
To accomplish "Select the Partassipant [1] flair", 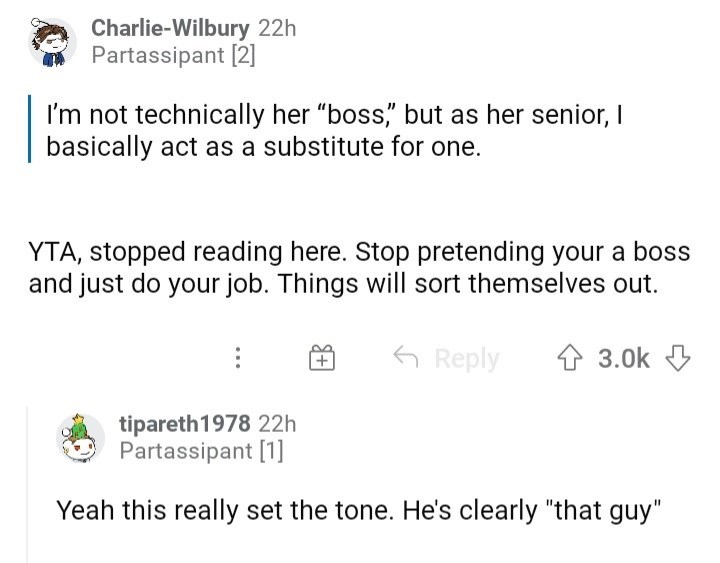I will pos(201,450).
